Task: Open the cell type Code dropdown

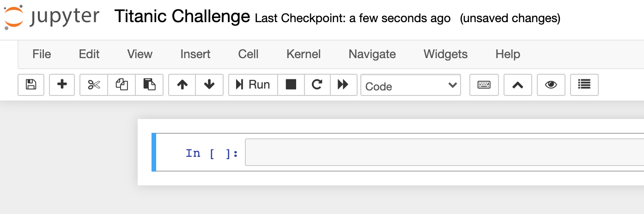Action: tap(410, 85)
